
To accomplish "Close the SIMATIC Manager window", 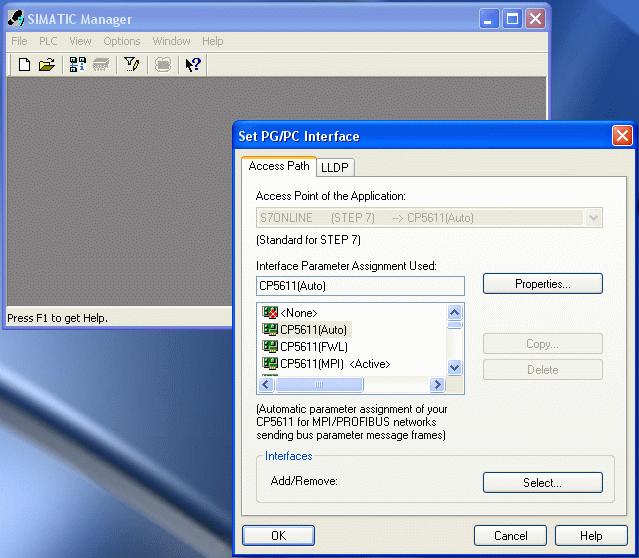I will [535, 19].
